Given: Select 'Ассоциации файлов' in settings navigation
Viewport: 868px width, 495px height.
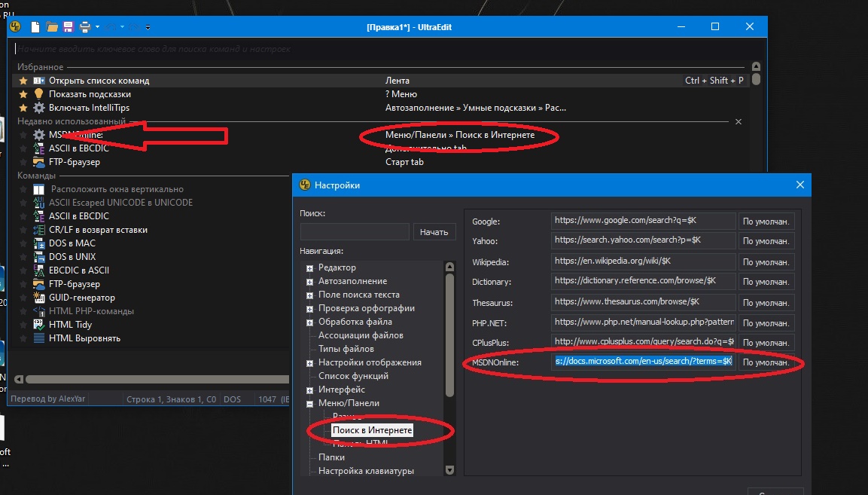Looking at the screenshot, I should point(361,335).
